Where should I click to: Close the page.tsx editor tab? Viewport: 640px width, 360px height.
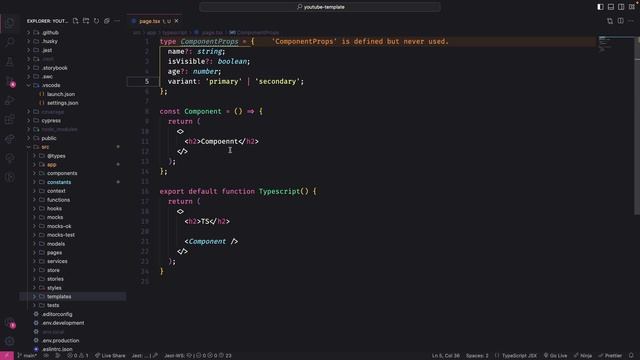(176, 21)
